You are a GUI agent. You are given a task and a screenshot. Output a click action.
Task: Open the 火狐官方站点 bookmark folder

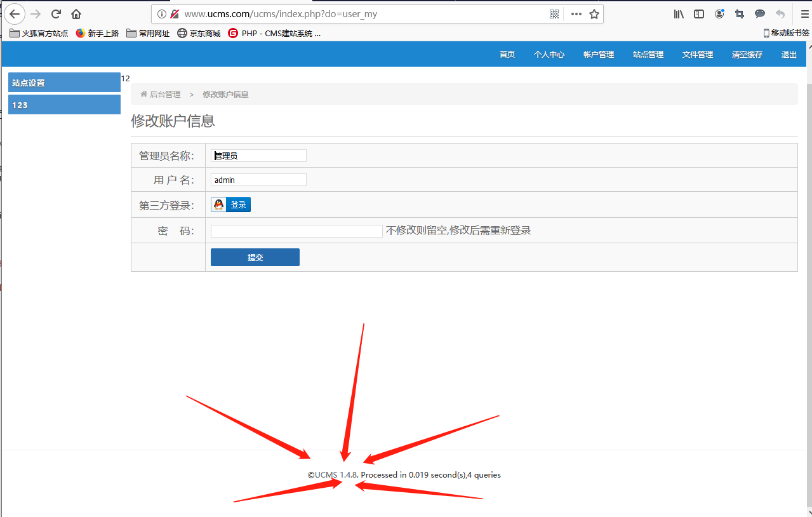39,33
